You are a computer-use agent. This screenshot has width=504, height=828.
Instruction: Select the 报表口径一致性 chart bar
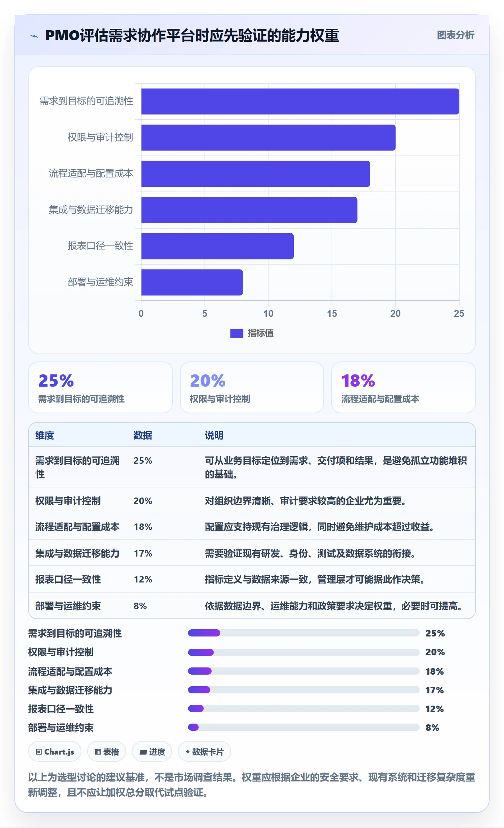click(217, 246)
